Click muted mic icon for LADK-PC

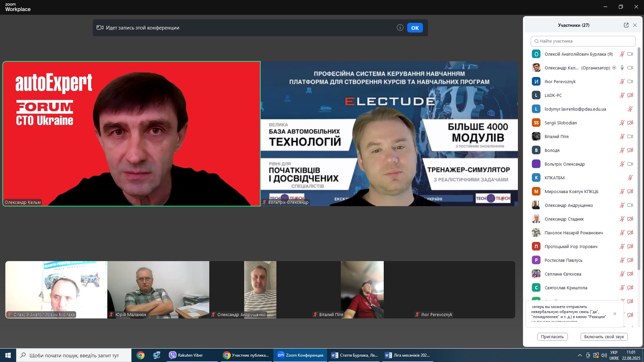click(622, 95)
